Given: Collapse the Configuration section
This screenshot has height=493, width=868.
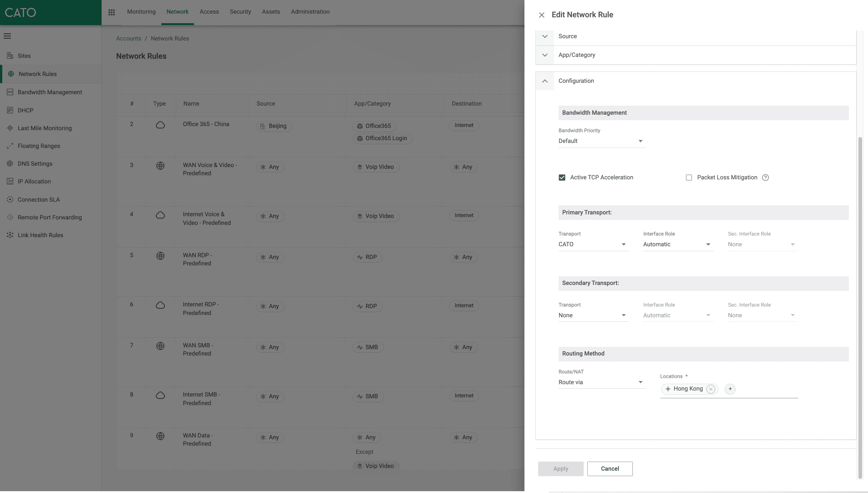Looking at the screenshot, I should 545,81.
